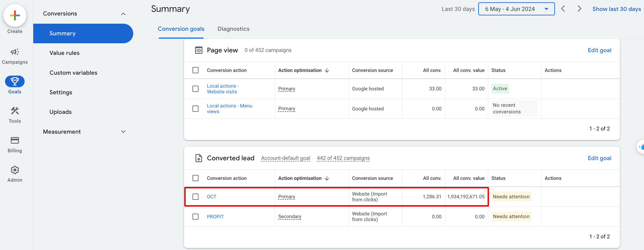Click Edit goal for Page view

point(599,50)
